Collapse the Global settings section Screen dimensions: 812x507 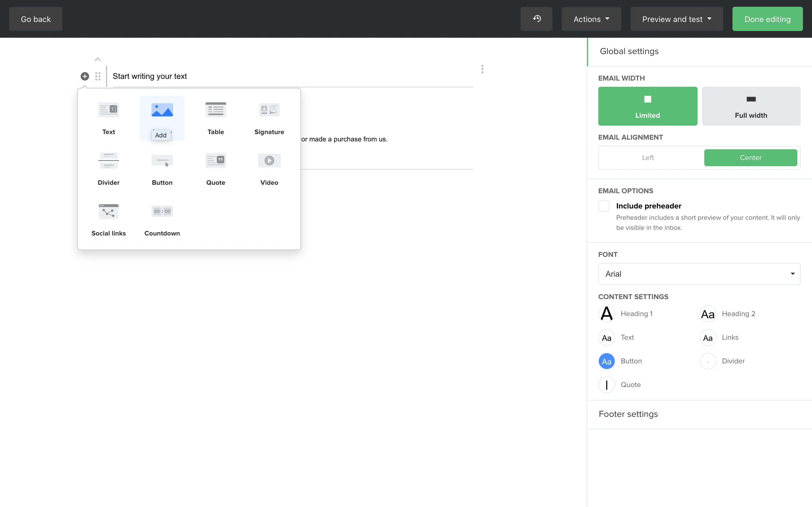(629, 51)
